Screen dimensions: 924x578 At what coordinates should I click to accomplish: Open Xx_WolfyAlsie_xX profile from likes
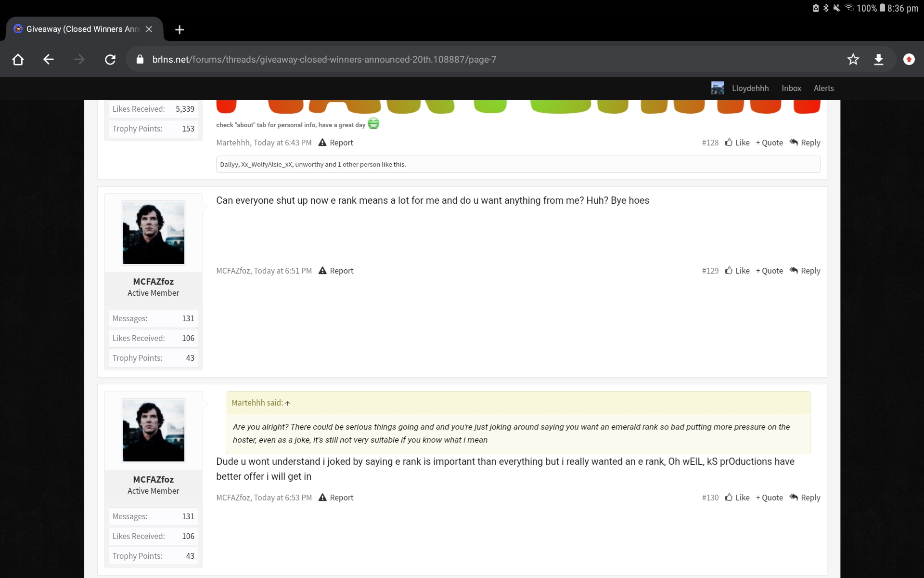click(x=267, y=164)
